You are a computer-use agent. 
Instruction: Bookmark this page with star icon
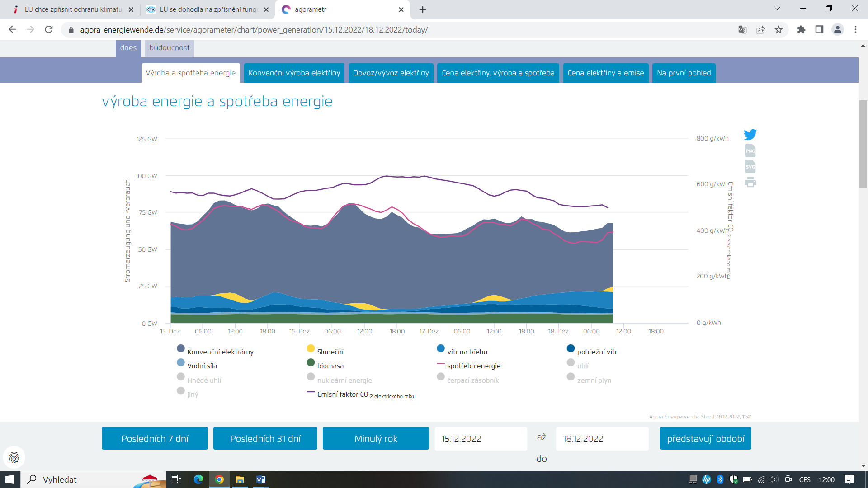click(x=778, y=30)
